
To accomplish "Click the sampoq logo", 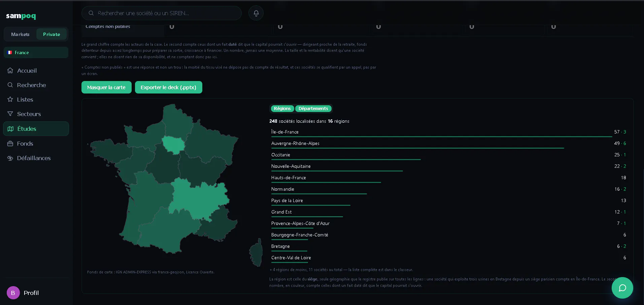I will (x=21, y=16).
